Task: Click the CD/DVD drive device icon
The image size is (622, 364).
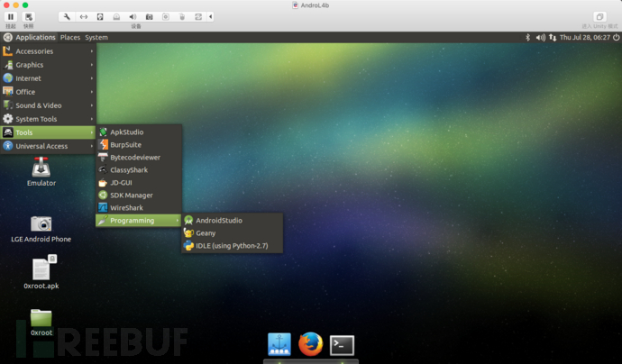Action: (116, 16)
